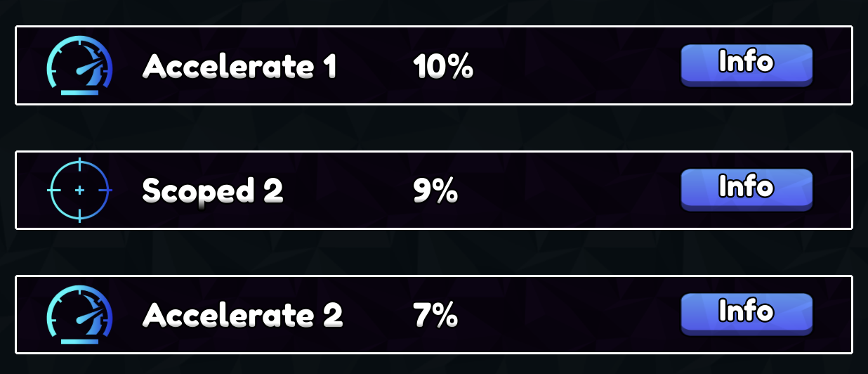Click the 10% chance value

[x=443, y=67]
